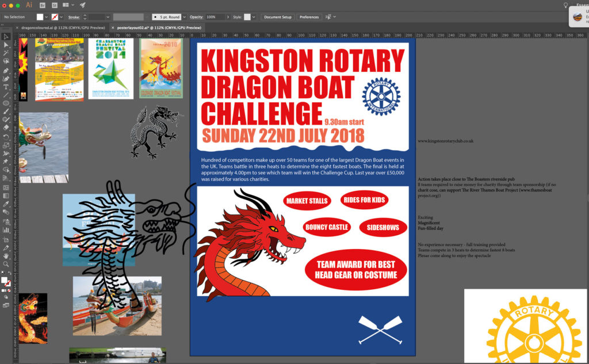Click the lightbulb Learn icon
The height and width of the screenshot is (364, 589).
tap(566, 5)
